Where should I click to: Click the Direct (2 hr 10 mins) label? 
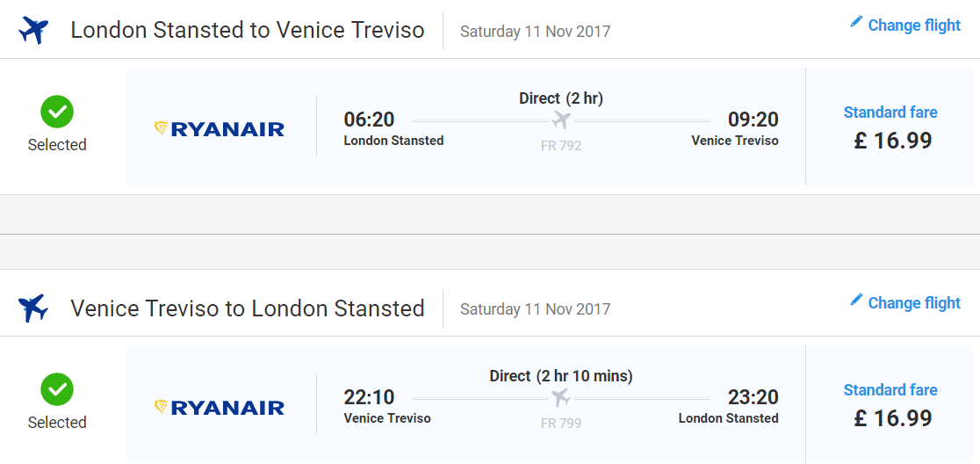tap(561, 376)
